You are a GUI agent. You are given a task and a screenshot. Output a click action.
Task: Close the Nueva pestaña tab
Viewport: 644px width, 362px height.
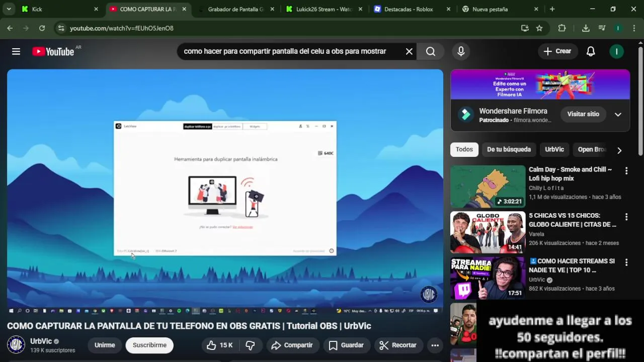click(x=536, y=9)
